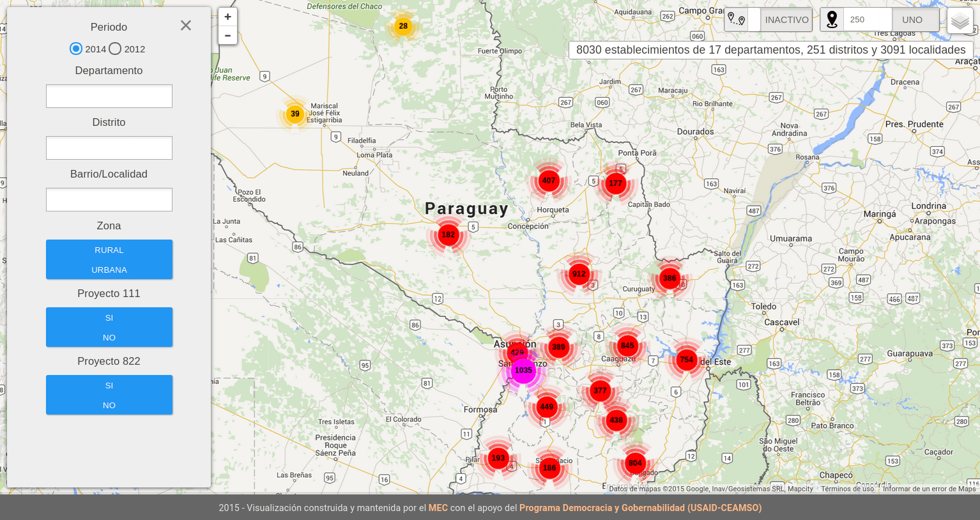The height and width of the screenshot is (520, 980).
Task: Click the route distance markers icon
Action: coord(736,20)
